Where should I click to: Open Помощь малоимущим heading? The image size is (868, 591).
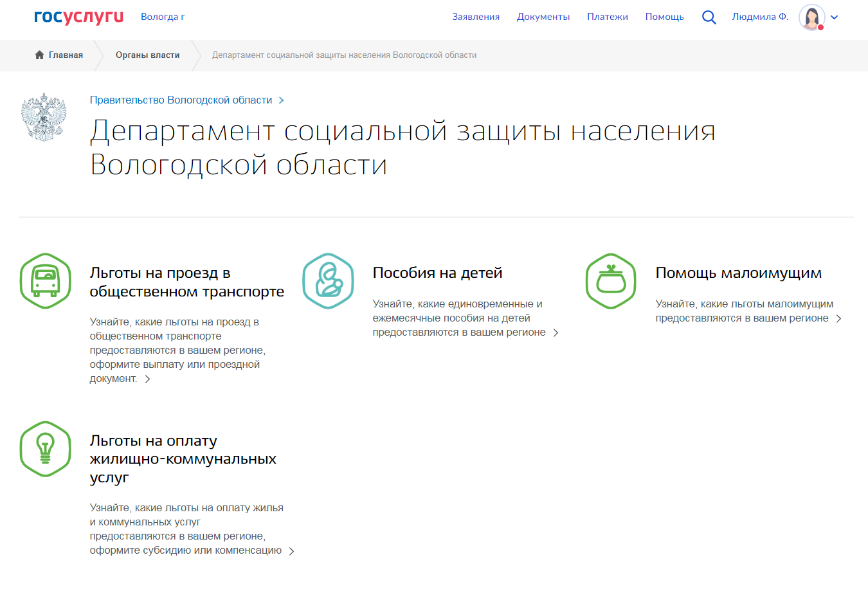click(x=739, y=273)
